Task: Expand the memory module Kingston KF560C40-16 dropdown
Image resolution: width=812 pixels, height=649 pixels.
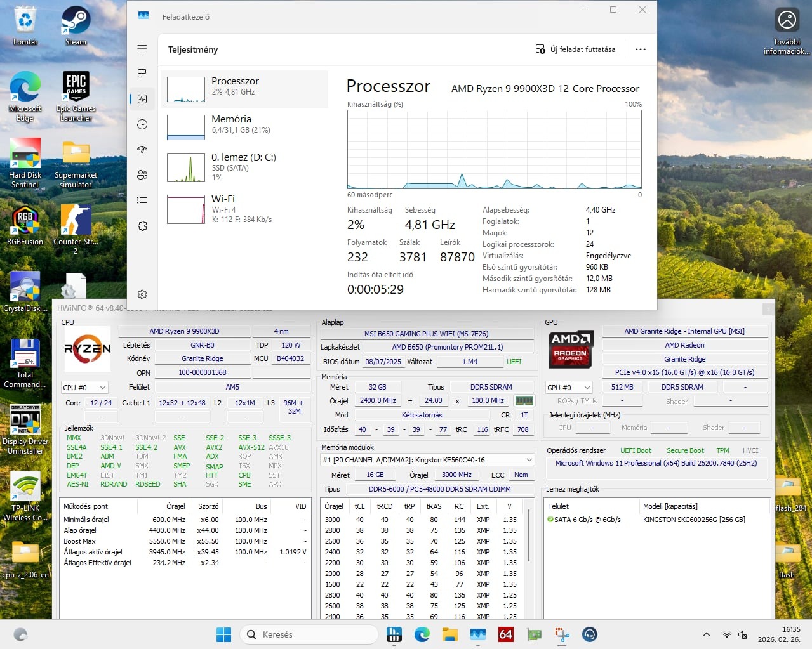Action: tap(428, 460)
